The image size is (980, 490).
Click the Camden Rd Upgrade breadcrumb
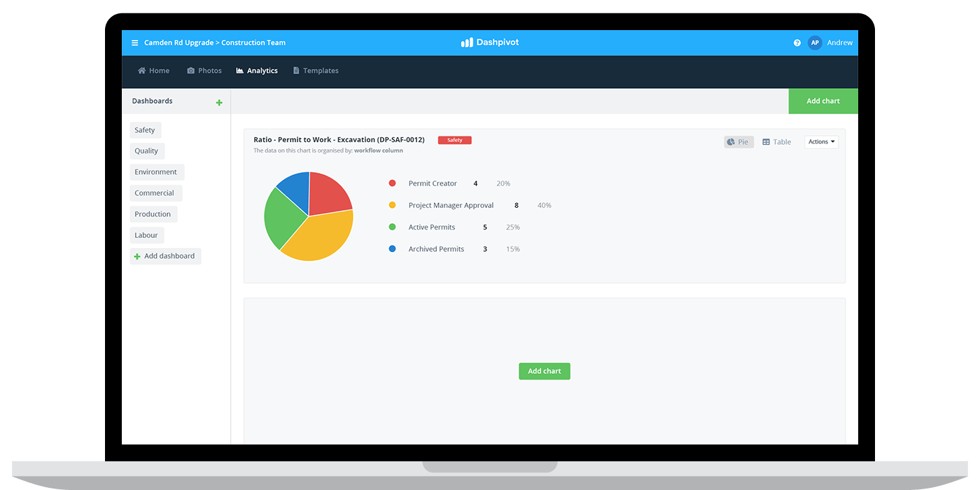pyautogui.click(x=178, y=43)
